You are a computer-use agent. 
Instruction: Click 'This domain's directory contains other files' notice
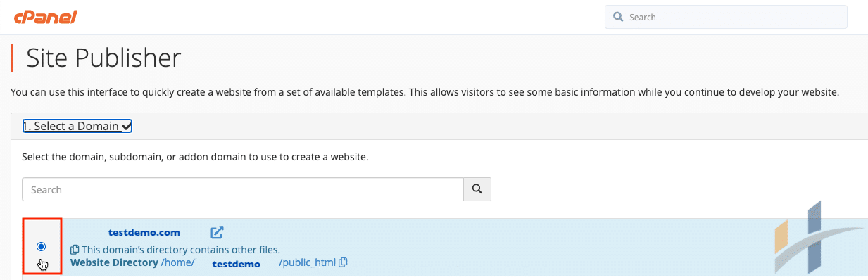click(x=181, y=249)
